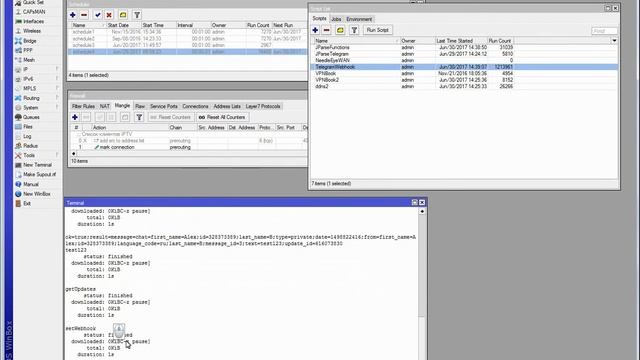Open Bridge from sidebar
This screenshot has width=640, height=360.
(30, 41)
